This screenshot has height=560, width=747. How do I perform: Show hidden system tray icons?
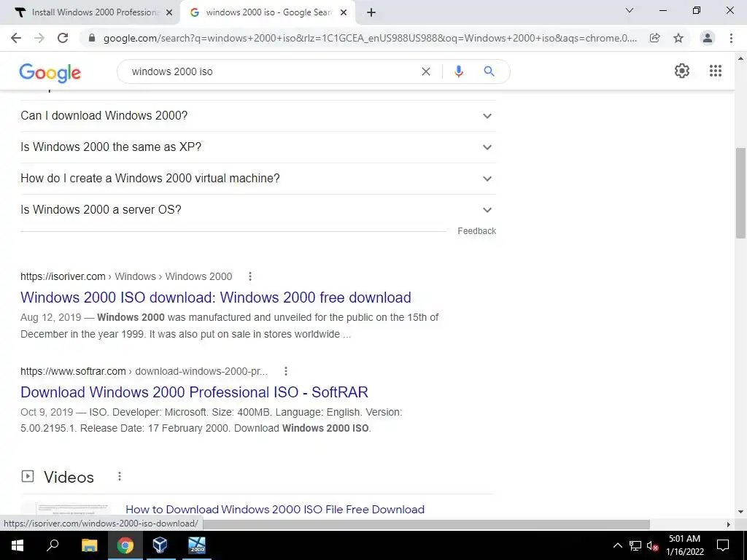[617, 545]
